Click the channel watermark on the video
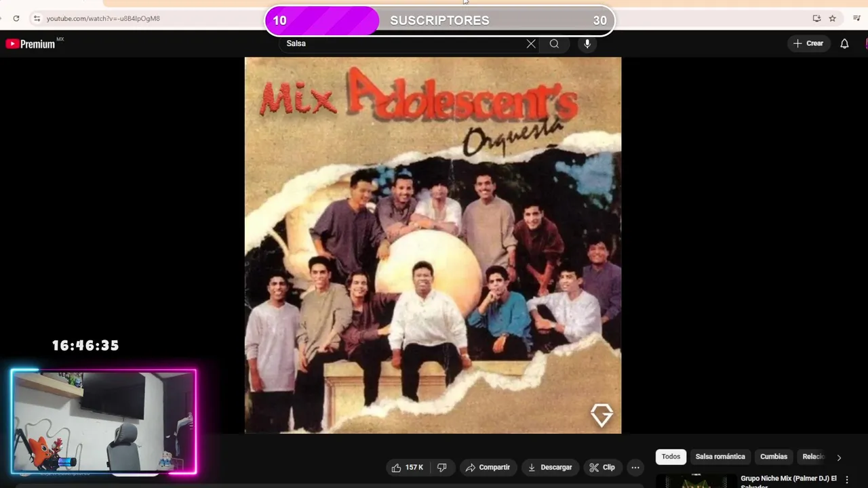Image resolution: width=868 pixels, height=488 pixels. click(601, 414)
